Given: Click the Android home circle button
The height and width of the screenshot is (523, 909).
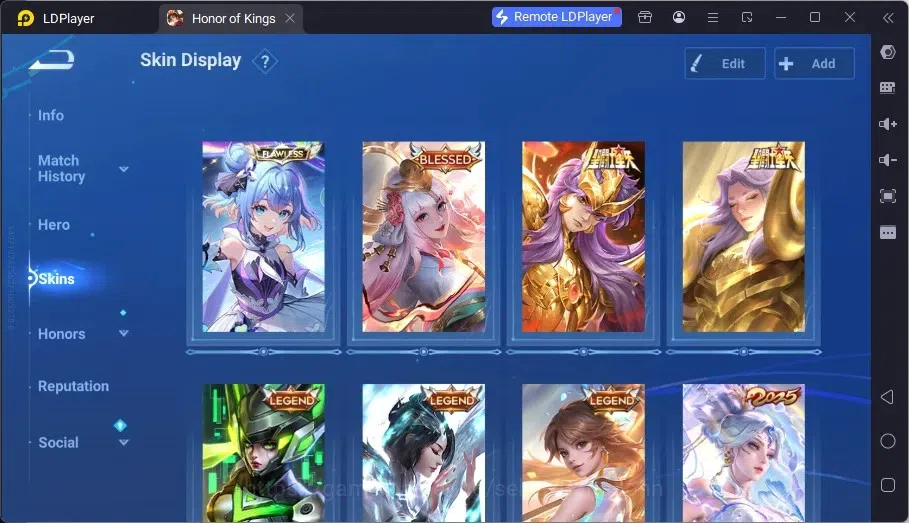Looking at the screenshot, I should click(x=888, y=441).
